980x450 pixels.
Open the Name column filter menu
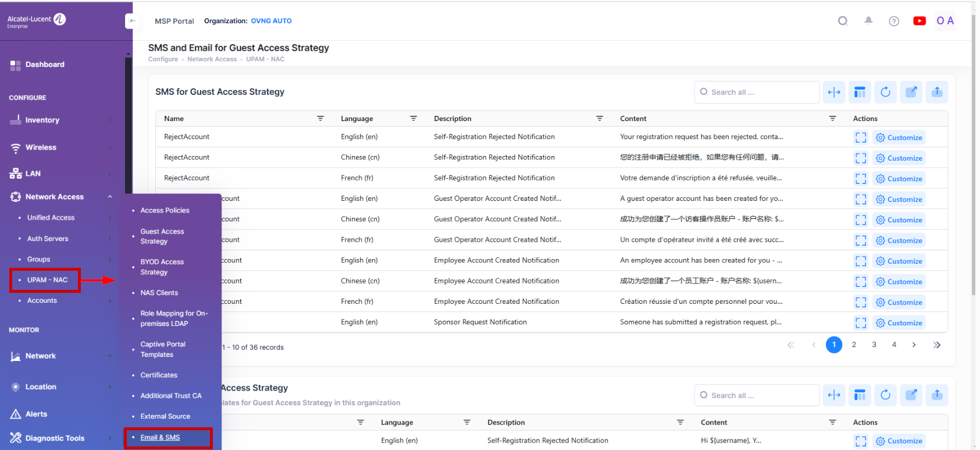pos(320,118)
